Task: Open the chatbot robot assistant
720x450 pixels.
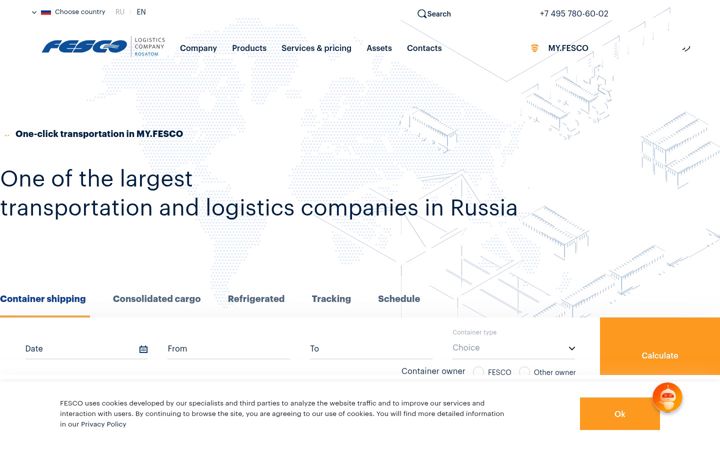Action: (x=667, y=397)
